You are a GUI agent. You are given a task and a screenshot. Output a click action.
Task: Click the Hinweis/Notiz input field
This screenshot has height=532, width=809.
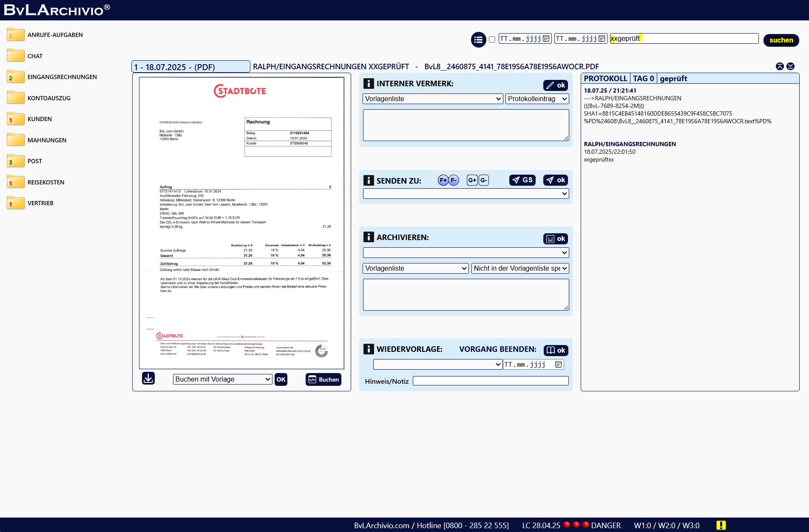490,381
